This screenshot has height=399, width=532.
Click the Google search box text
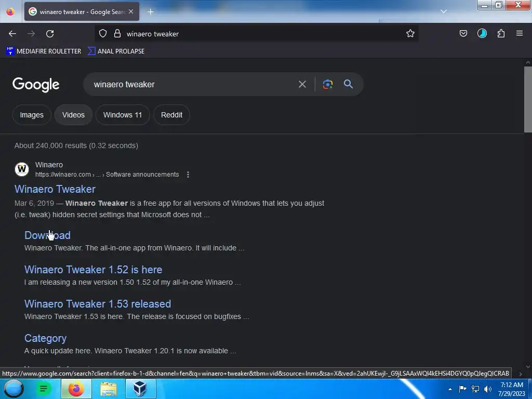pos(124,84)
